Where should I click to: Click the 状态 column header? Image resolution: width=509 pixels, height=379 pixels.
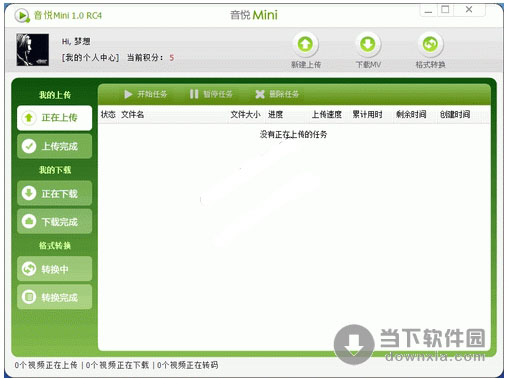pos(108,114)
